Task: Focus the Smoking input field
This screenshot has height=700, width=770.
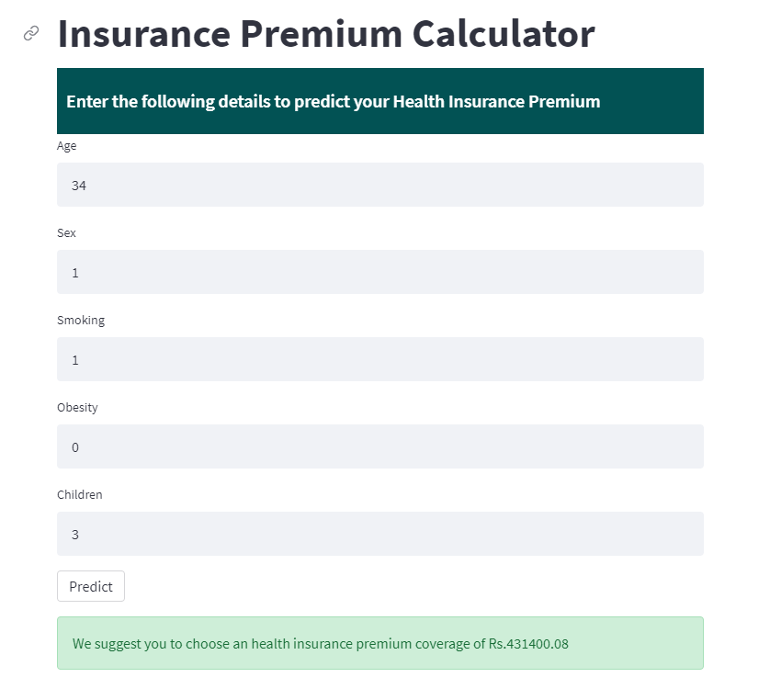Action: tap(379, 359)
